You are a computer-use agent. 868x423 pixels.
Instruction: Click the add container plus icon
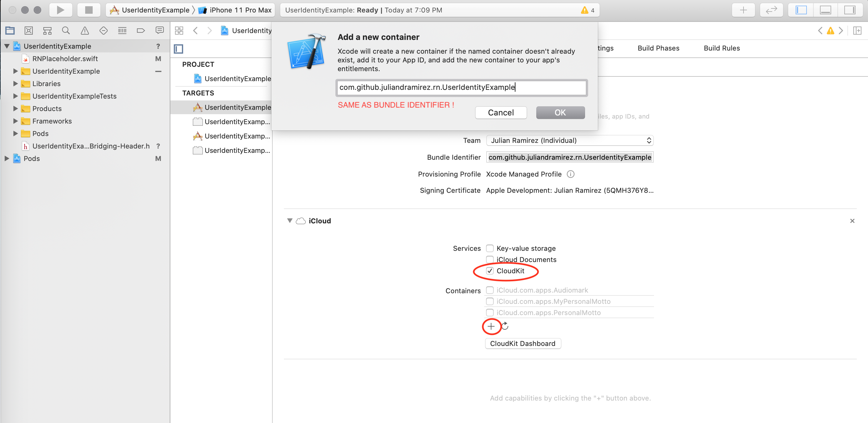pyautogui.click(x=491, y=326)
